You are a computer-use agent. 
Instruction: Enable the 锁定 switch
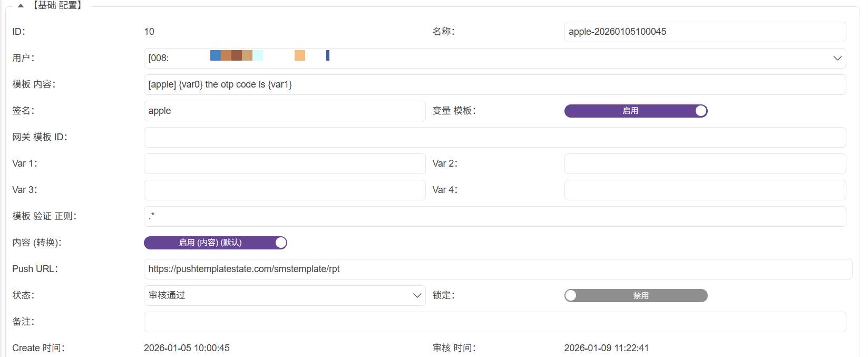click(x=636, y=295)
